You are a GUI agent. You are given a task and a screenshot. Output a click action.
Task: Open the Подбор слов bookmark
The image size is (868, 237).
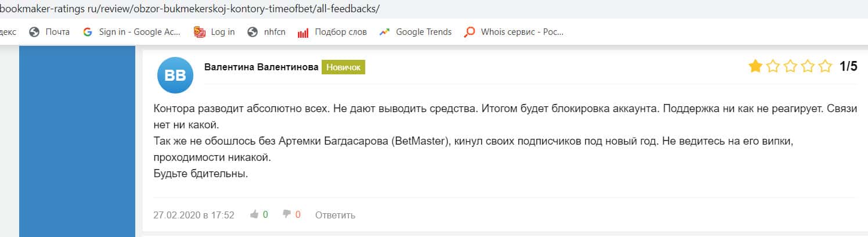coord(333,32)
